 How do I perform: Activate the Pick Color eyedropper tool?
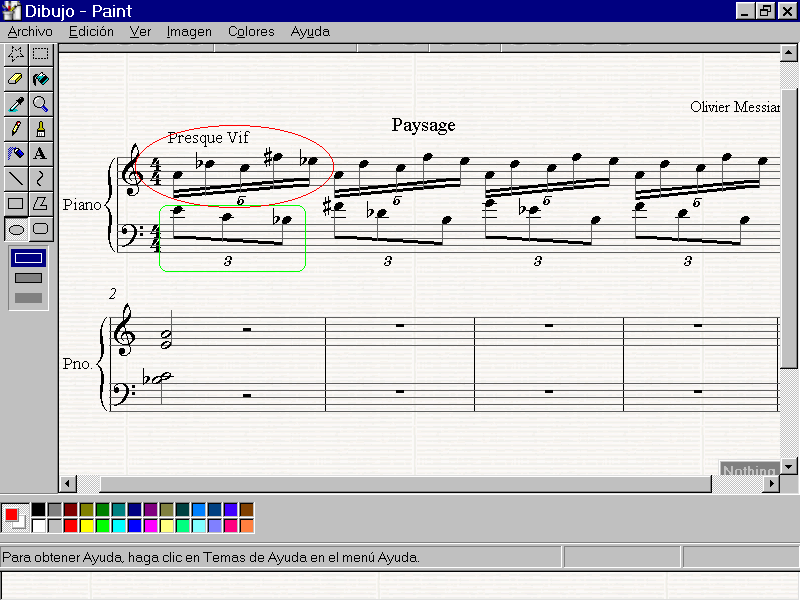click(x=16, y=104)
